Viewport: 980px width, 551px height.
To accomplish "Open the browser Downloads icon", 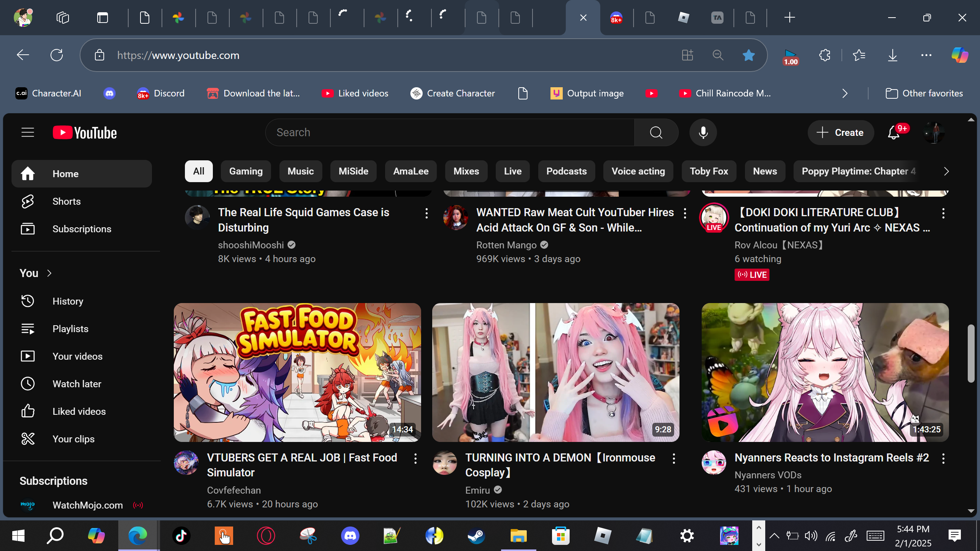I will pos(892,55).
